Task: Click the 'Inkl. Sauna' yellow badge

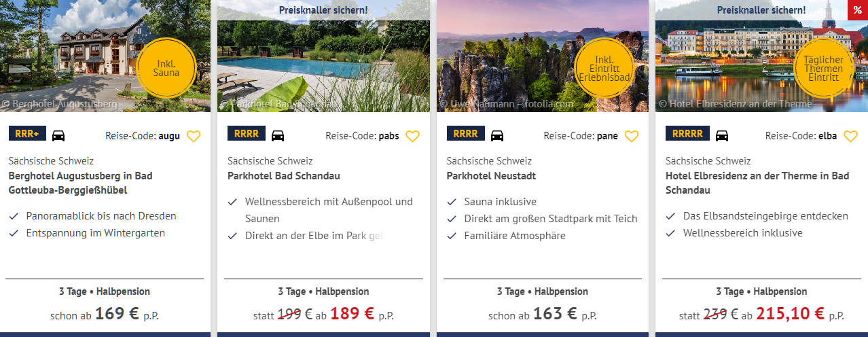Action: (166, 68)
